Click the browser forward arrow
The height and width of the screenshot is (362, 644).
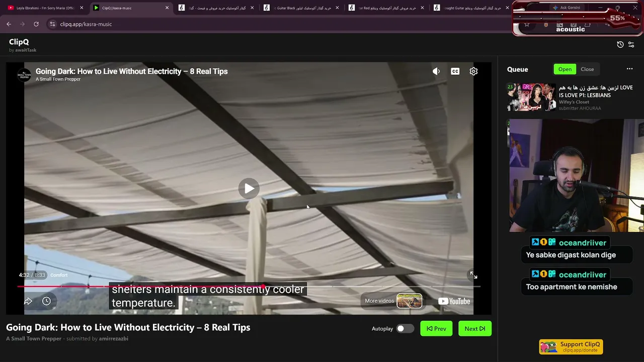click(22, 24)
